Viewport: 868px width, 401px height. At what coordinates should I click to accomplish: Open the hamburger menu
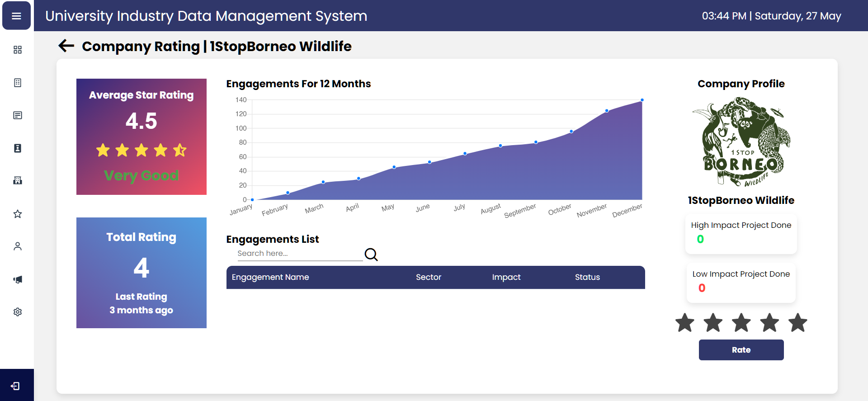pos(17,16)
